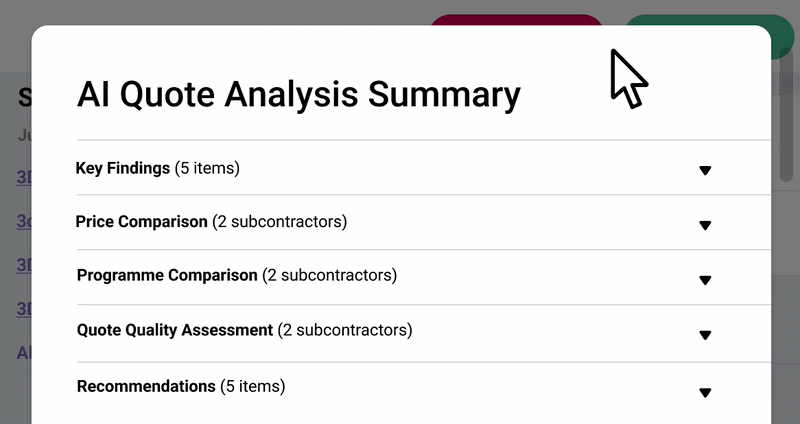Open the Recommendations dropdown arrow
The image size is (800, 424).
pos(705,392)
